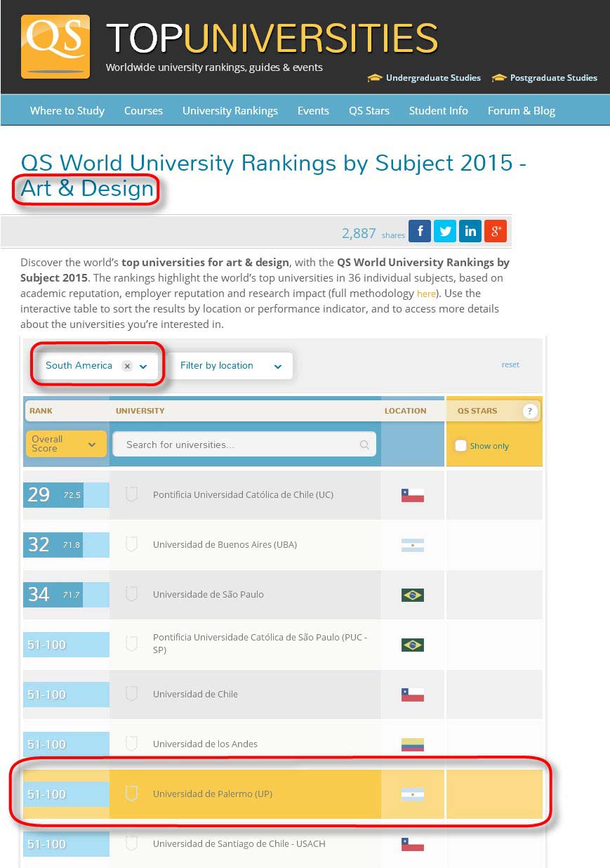
Task: Open the Student Info menu
Action: coord(439,110)
